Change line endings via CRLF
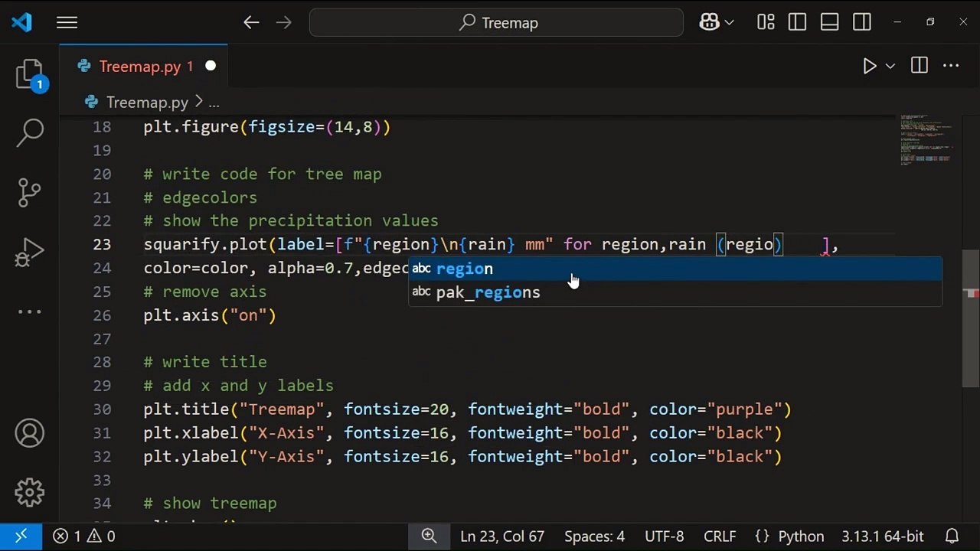 click(720, 536)
